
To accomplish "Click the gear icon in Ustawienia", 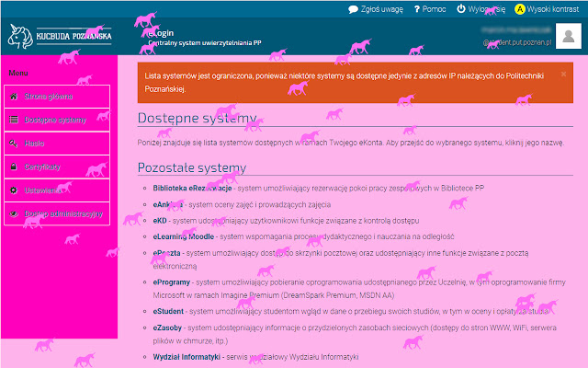I will (14, 190).
